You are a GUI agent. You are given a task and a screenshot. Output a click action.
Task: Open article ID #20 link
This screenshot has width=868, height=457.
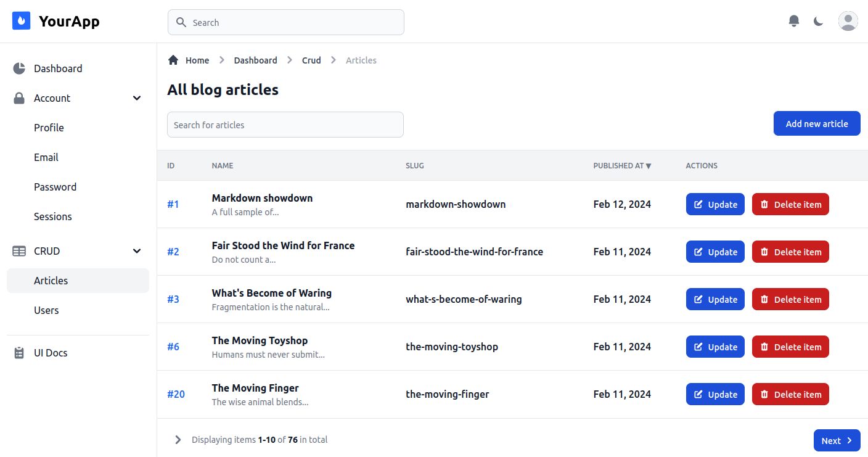point(176,394)
